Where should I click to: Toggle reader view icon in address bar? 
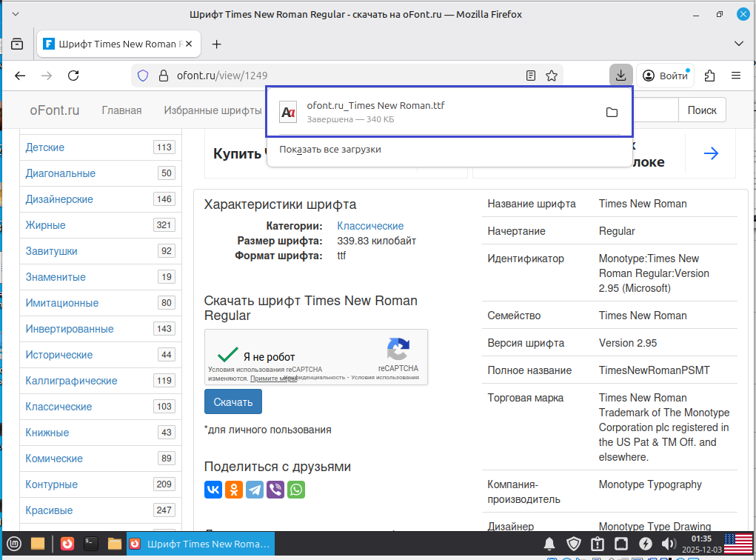[x=531, y=76]
